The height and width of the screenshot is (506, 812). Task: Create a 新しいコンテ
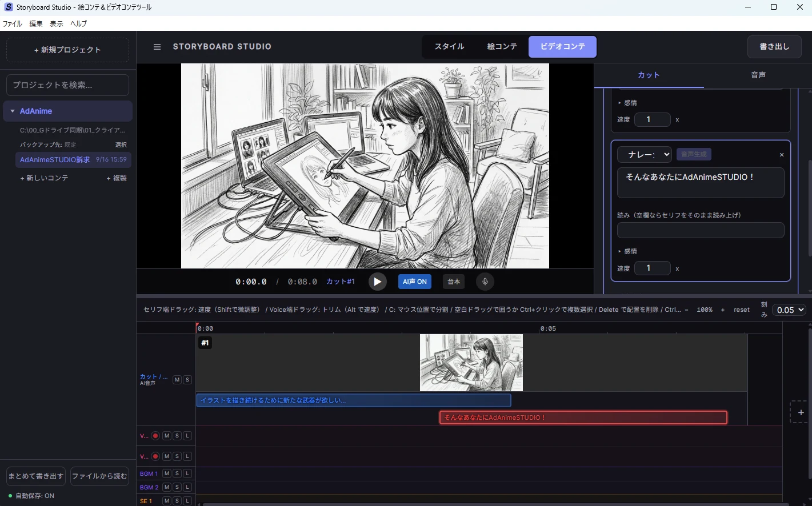tap(45, 178)
